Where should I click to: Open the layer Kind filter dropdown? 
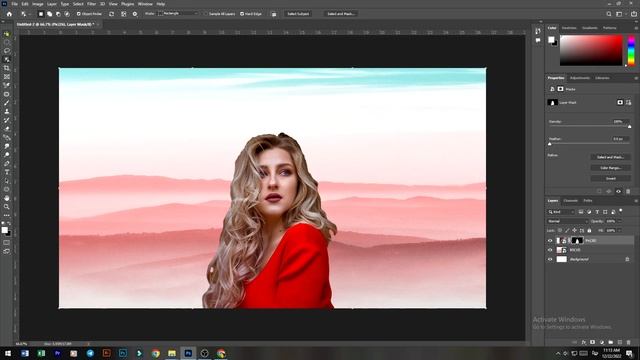click(561, 212)
